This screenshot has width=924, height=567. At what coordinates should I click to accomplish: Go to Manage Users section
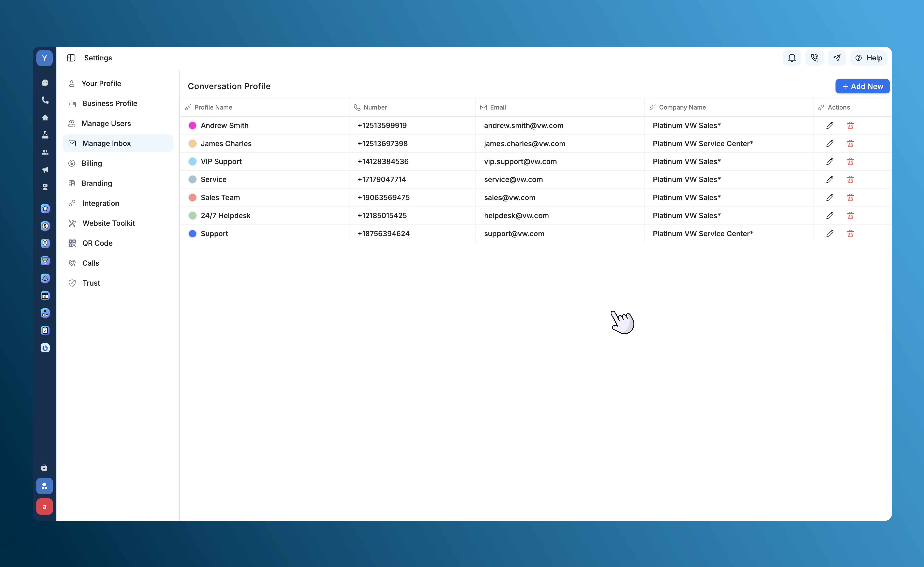pos(106,123)
